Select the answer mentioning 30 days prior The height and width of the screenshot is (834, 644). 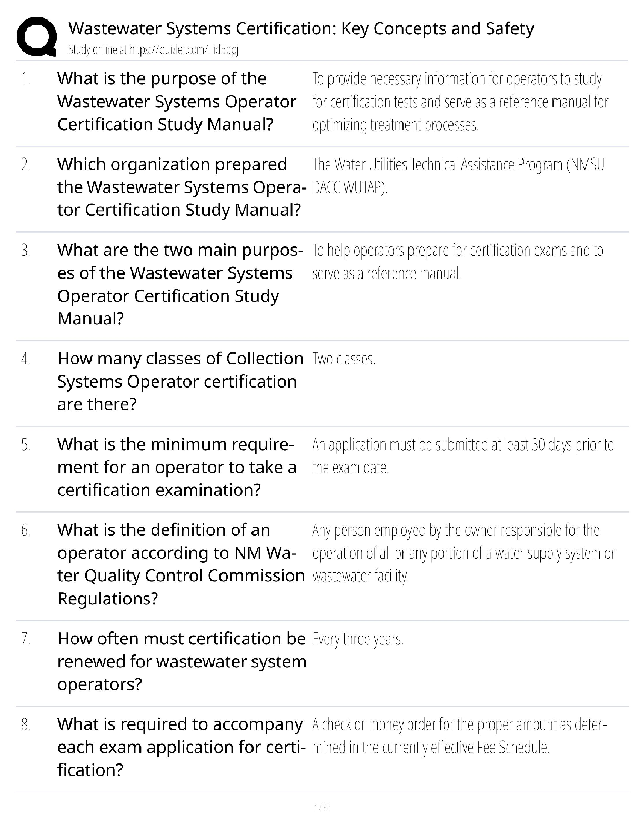pos(463,456)
